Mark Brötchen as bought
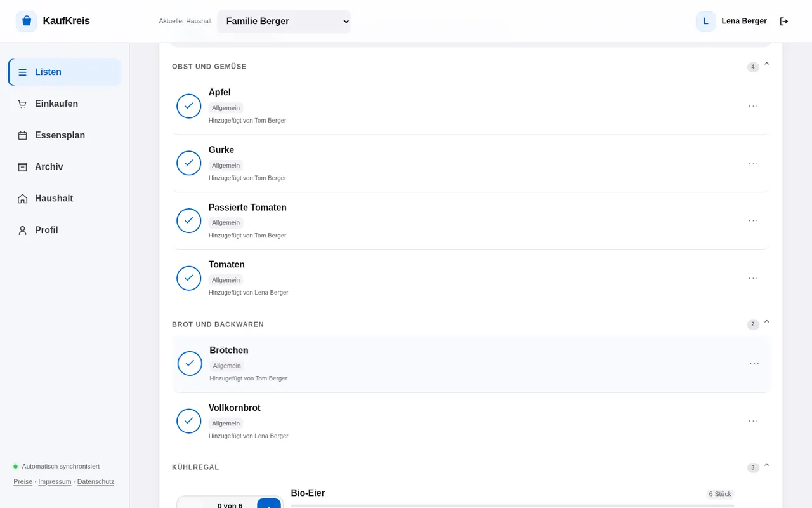The width and height of the screenshot is (812, 508). click(x=190, y=364)
